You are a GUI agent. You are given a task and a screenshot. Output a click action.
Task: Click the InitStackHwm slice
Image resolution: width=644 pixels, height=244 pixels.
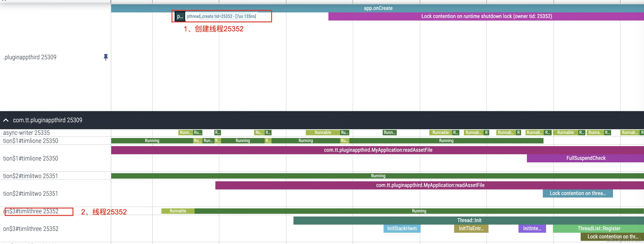click(402, 228)
